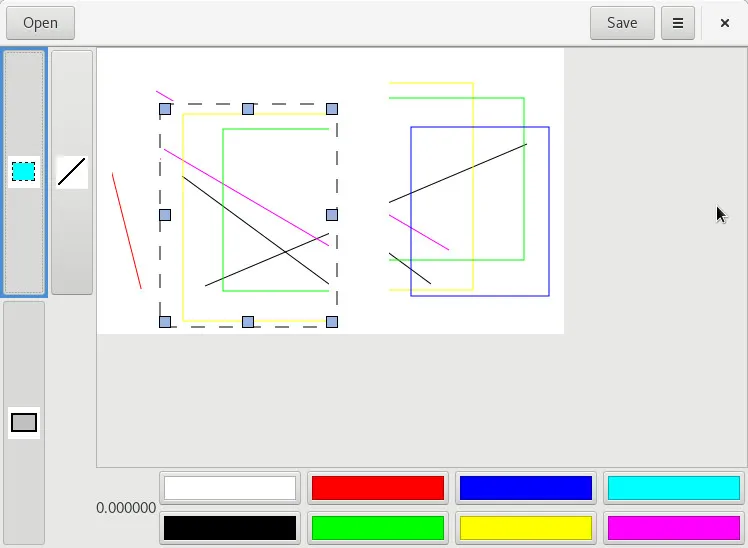Image resolution: width=748 pixels, height=548 pixels.
Task: Select the white color swatch
Action: [x=230, y=488]
